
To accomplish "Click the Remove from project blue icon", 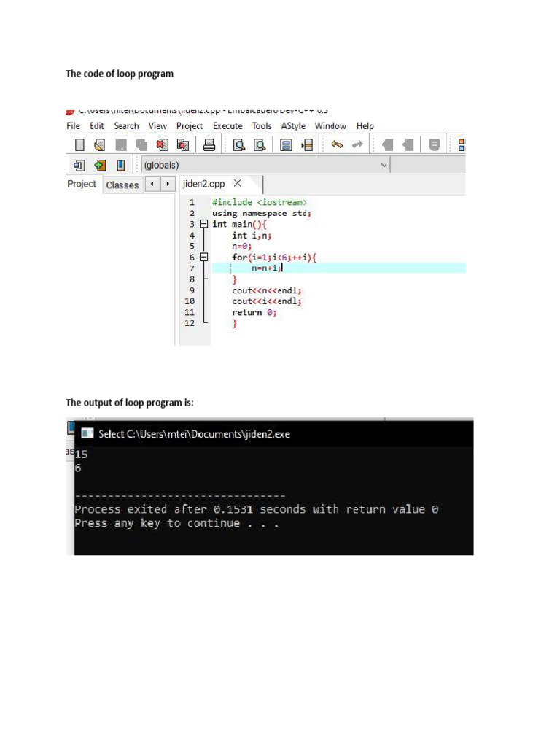I will [121, 166].
